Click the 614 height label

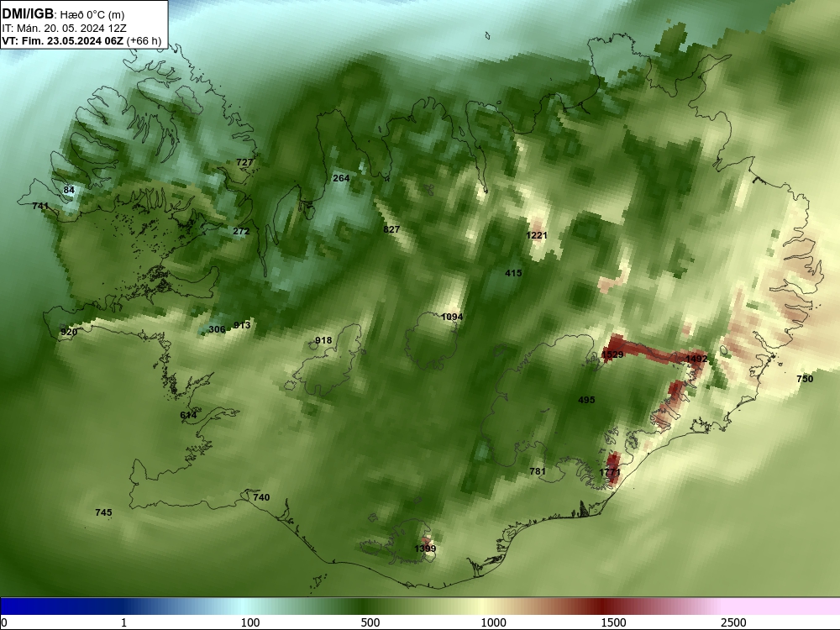188,415
